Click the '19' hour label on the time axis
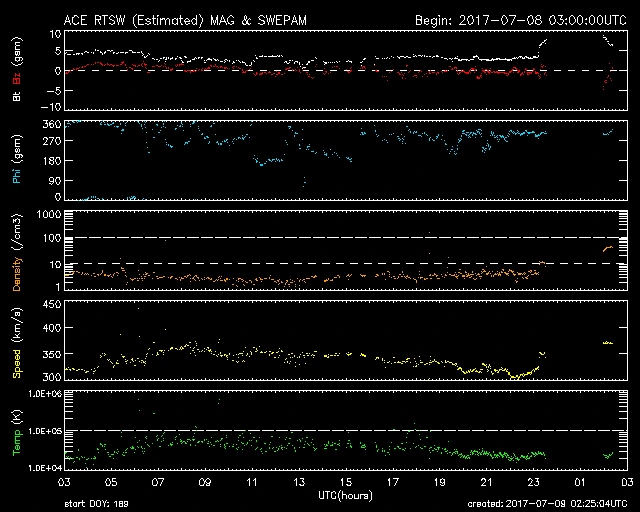 click(440, 483)
